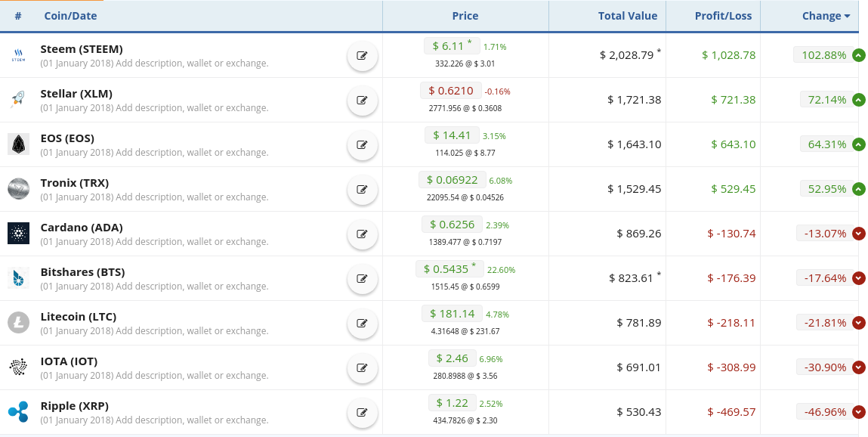Open the Bitshares (BTS) coin name

click(82, 272)
